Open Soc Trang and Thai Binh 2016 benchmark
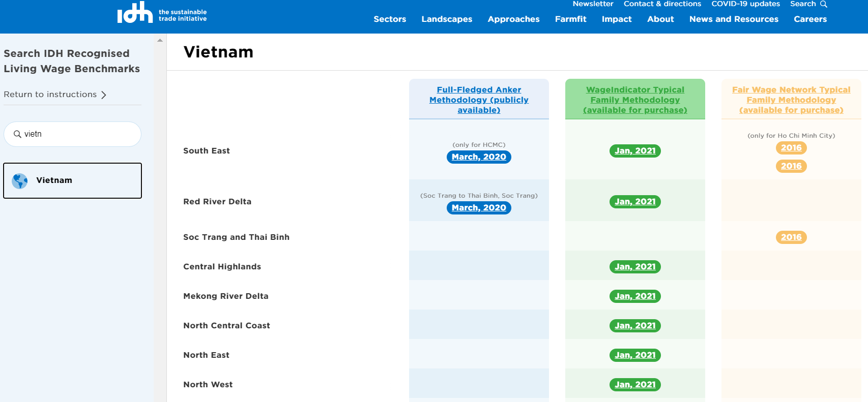868x402 pixels. pyautogui.click(x=791, y=237)
